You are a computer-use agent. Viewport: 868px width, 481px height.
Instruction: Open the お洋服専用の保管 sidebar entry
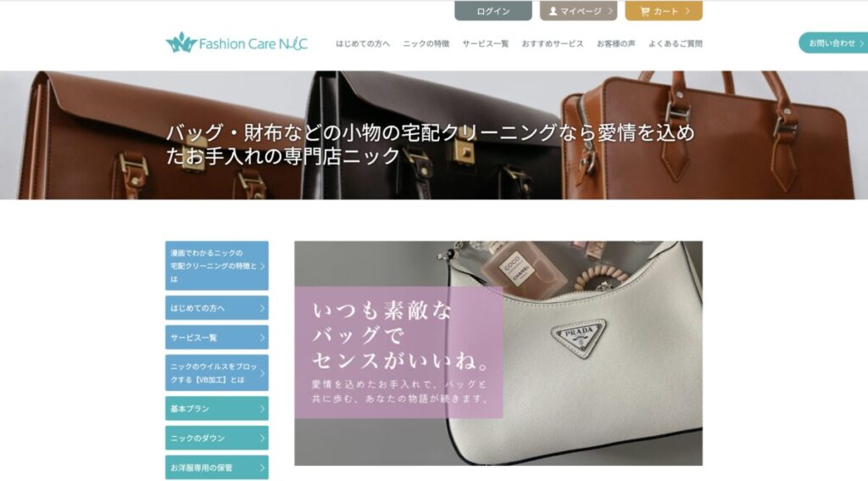click(217, 467)
